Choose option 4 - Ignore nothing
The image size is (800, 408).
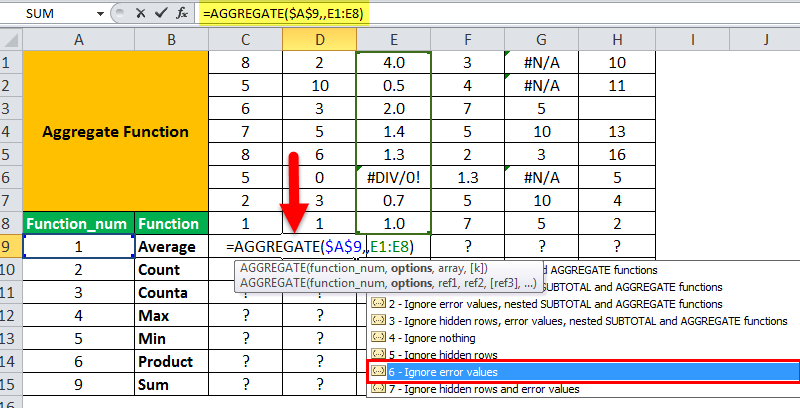[583, 338]
